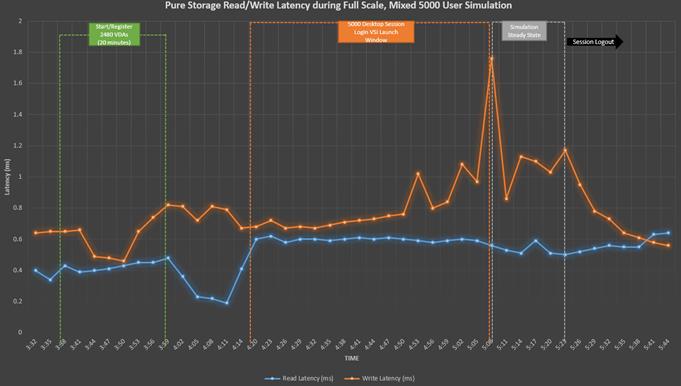
Task: Select the Read Latency data point at 3:32
Action: coord(36,270)
